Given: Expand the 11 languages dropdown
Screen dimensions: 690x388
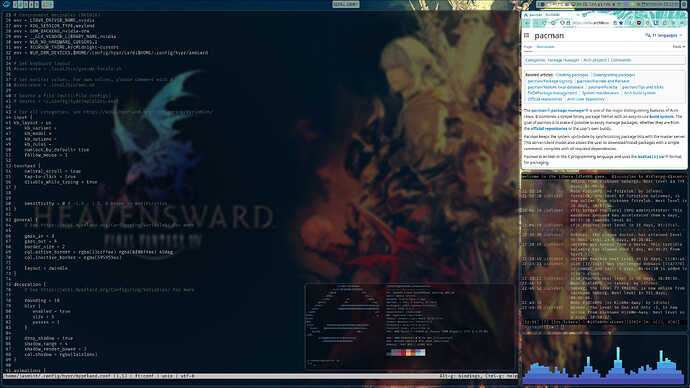Looking at the screenshot, I should click(664, 35).
